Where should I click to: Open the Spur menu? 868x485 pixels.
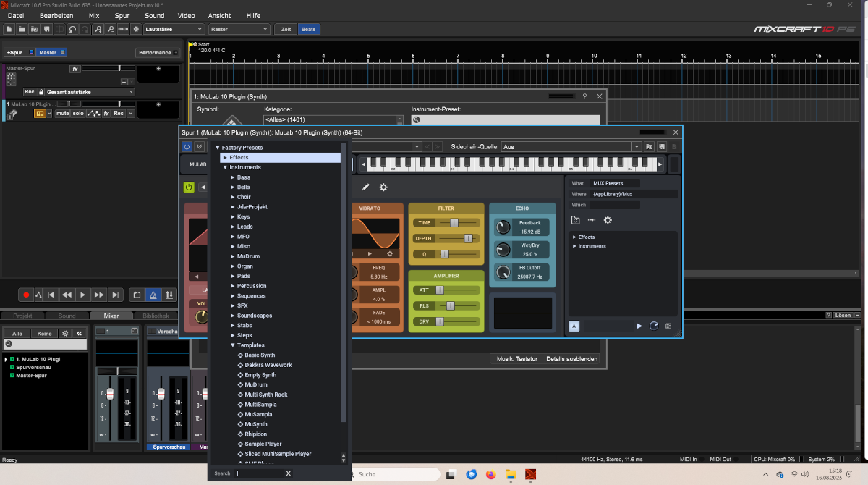[122, 15]
